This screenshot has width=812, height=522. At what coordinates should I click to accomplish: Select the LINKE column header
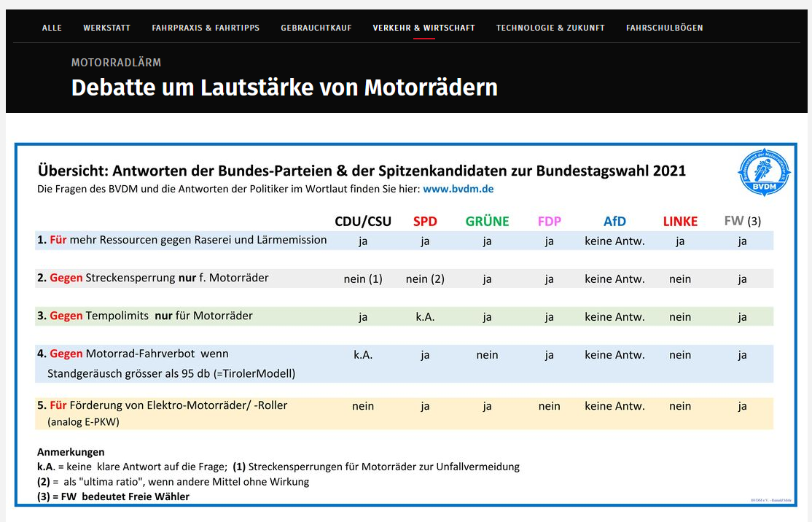681,222
